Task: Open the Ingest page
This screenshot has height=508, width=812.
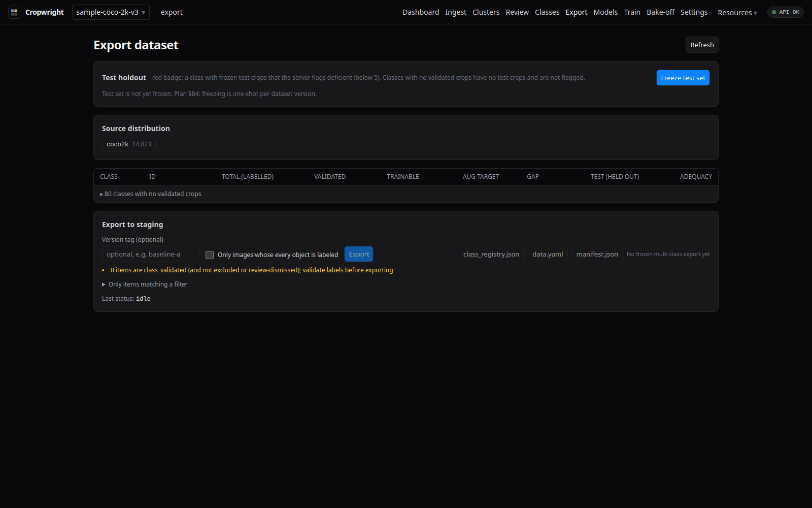Action: (x=456, y=12)
